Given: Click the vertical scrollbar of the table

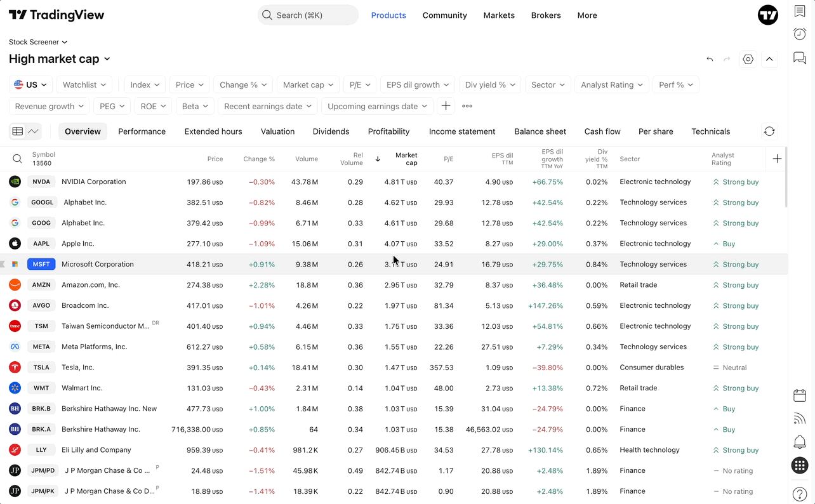Looking at the screenshot, I should (x=786, y=178).
